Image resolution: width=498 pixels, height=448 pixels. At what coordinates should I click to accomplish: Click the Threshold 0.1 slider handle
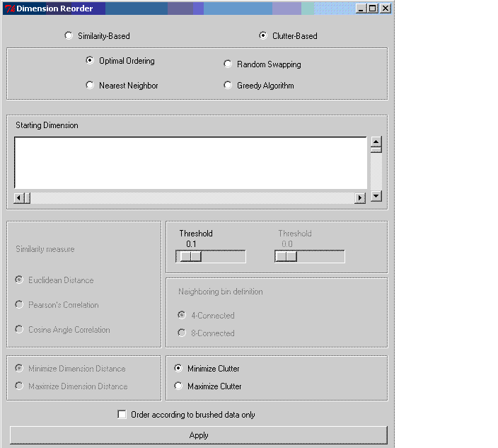pos(190,257)
